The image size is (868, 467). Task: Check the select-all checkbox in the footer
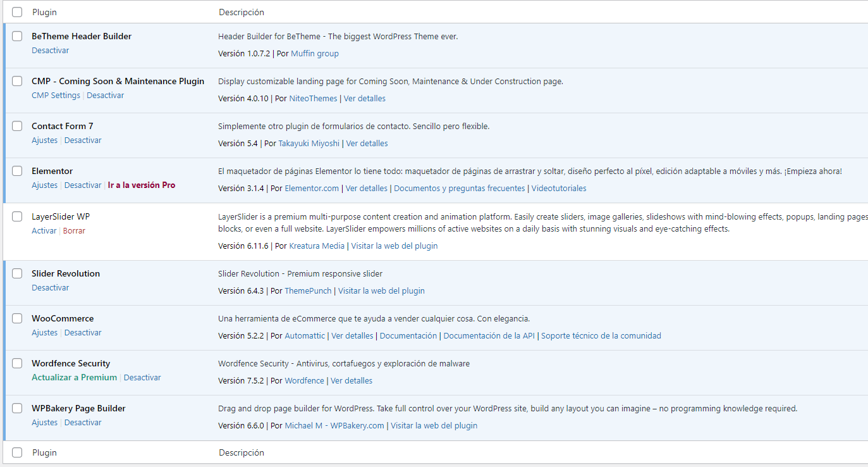point(17,452)
